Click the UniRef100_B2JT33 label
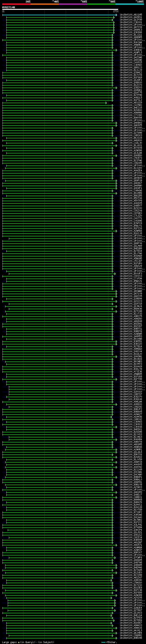Image resolution: width=146 pixels, height=644 pixels. coord(131,314)
